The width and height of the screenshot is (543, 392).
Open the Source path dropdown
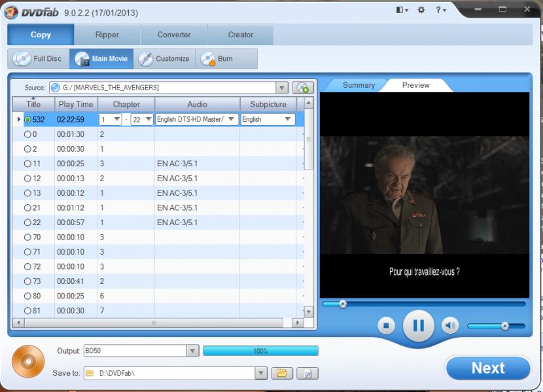click(x=282, y=88)
